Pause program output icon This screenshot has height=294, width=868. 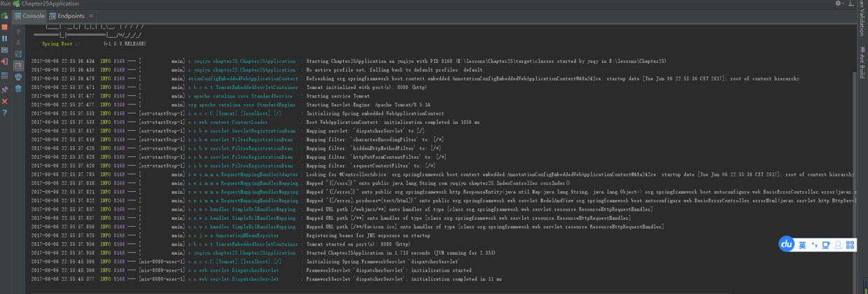pyautogui.click(x=4, y=38)
